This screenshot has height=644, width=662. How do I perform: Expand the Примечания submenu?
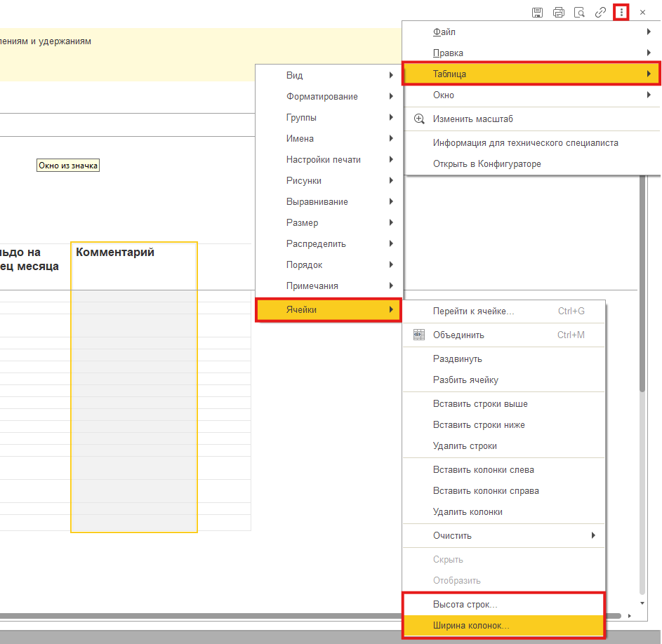[x=329, y=286]
